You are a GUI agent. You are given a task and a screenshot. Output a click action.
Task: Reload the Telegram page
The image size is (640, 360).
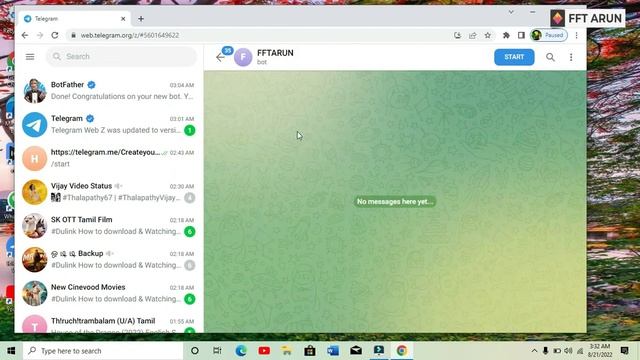pyautogui.click(x=55, y=36)
